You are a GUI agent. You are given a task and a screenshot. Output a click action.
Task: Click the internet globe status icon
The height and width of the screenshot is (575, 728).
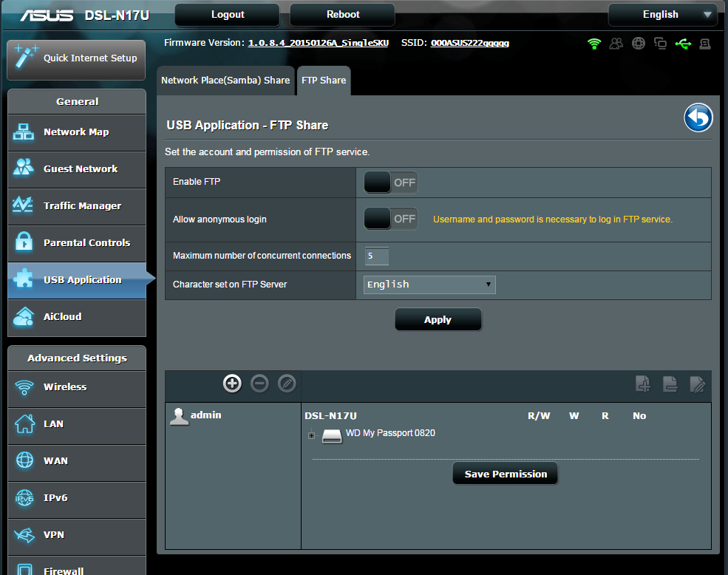(x=639, y=44)
